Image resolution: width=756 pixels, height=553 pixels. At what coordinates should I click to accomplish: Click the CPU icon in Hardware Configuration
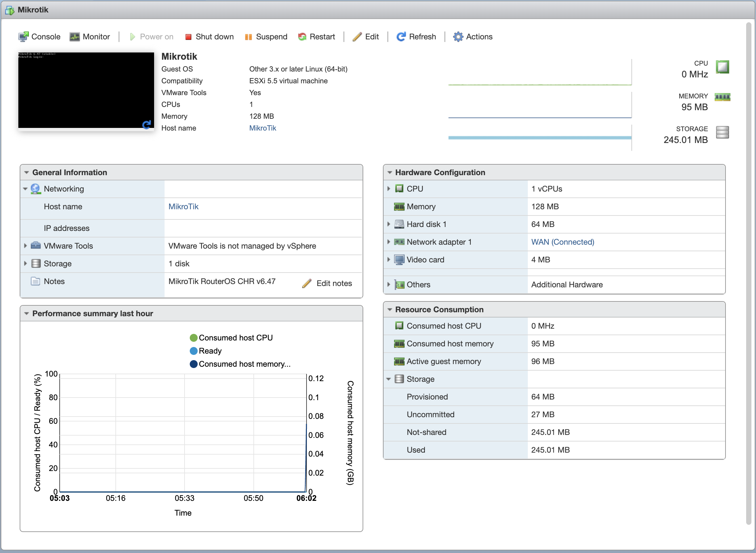point(399,189)
